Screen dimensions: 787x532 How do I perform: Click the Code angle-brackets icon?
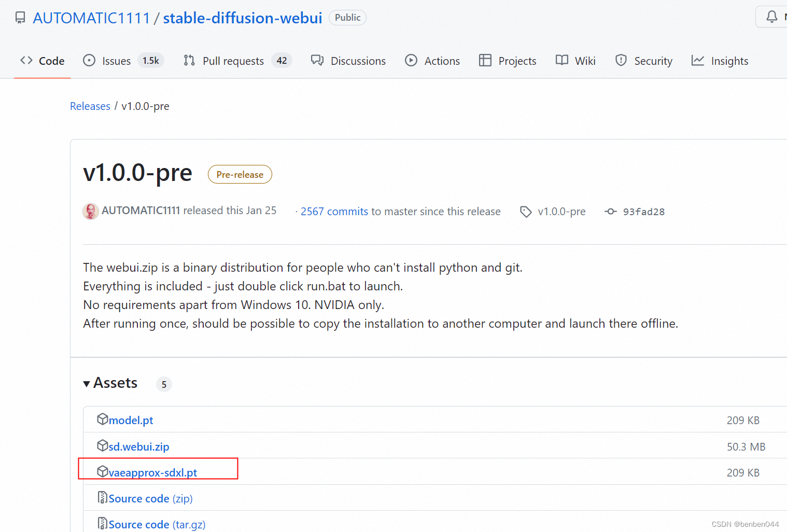[26, 61]
